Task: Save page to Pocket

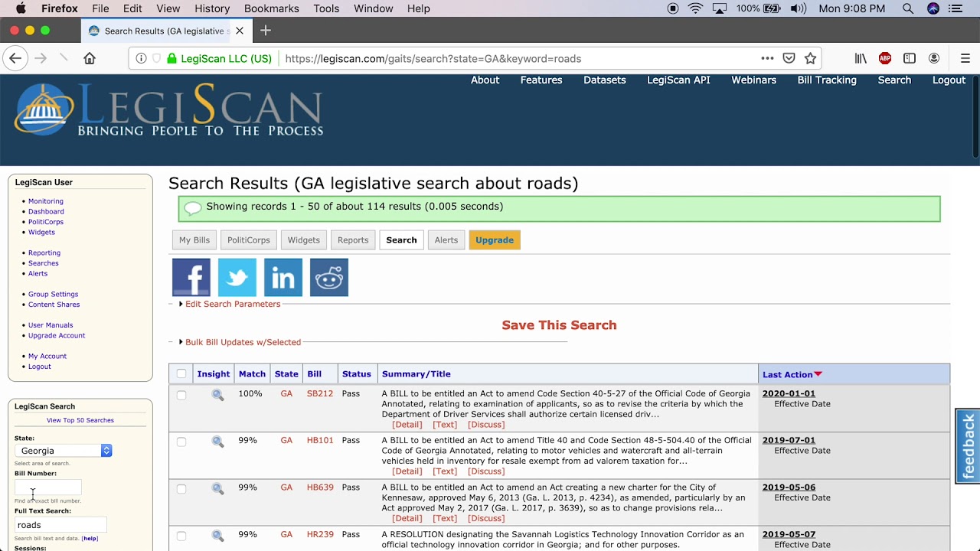Action: point(789,58)
